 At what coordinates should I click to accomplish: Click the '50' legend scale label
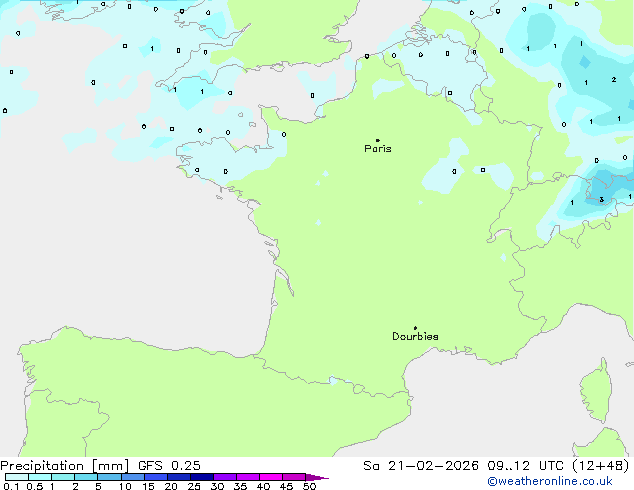click(x=309, y=486)
